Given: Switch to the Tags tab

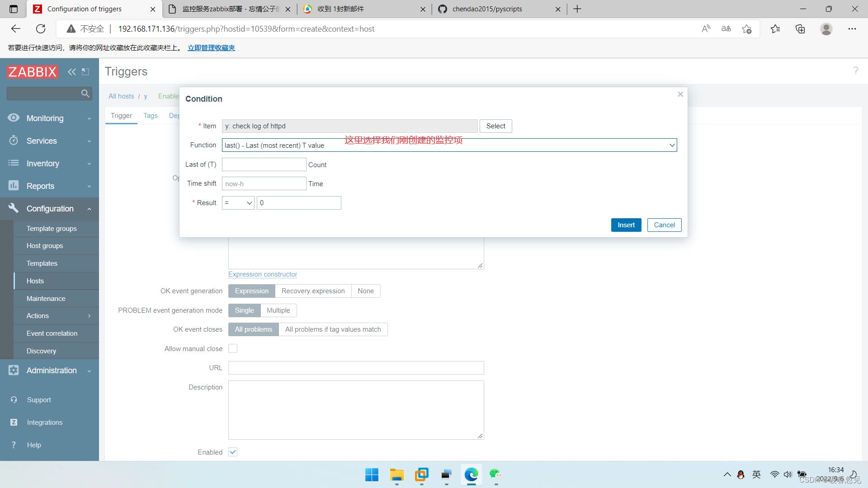Looking at the screenshot, I should click(151, 116).
